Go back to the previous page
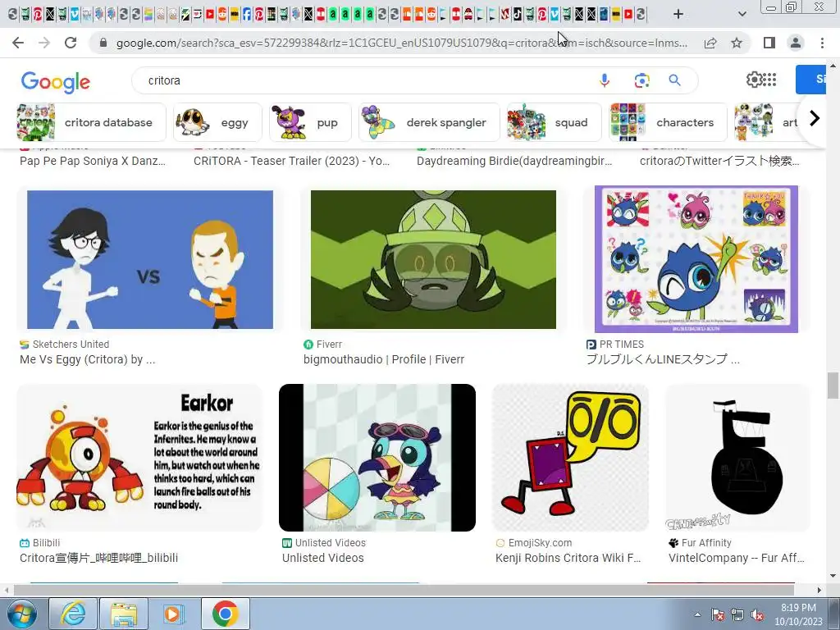 point(18,43)
